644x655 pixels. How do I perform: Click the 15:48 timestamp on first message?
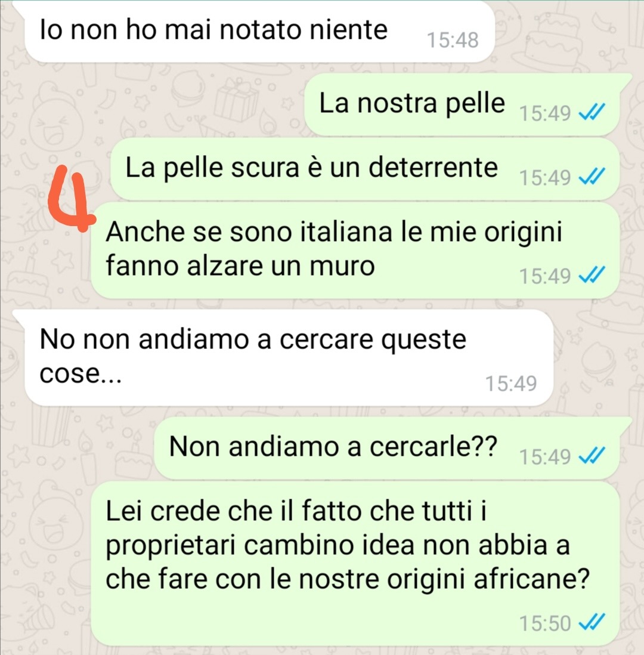453,40
